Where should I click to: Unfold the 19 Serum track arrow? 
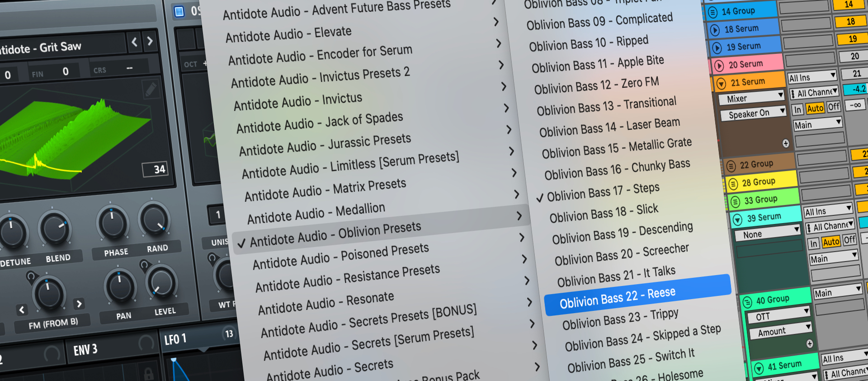click(x=717, y=48)
